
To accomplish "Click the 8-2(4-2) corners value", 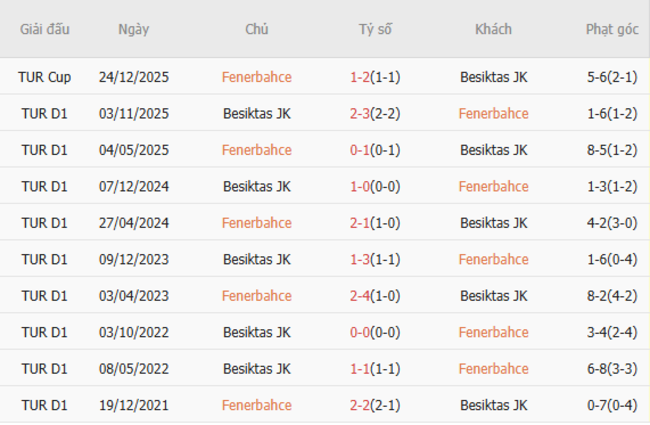I will pyautogui.click(x=612, y=296).
